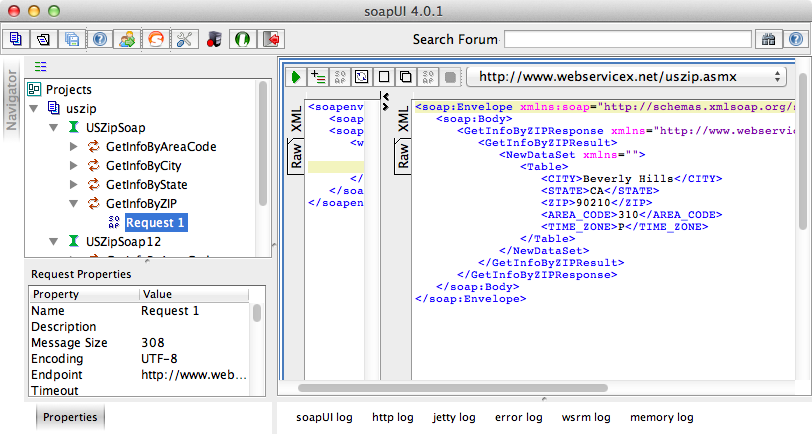
Task: Click the GetInfoByCity operation icon
Action: (93, 166)
